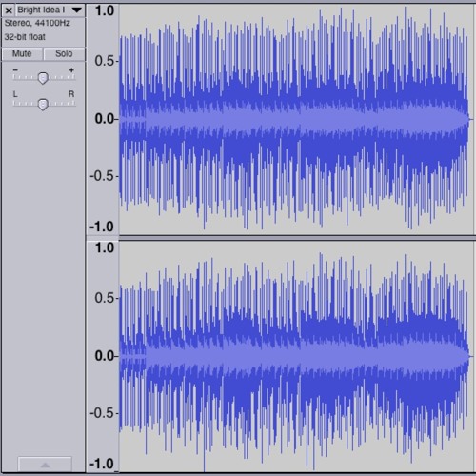Click the minus end of the gain slider

pos(15,70)
